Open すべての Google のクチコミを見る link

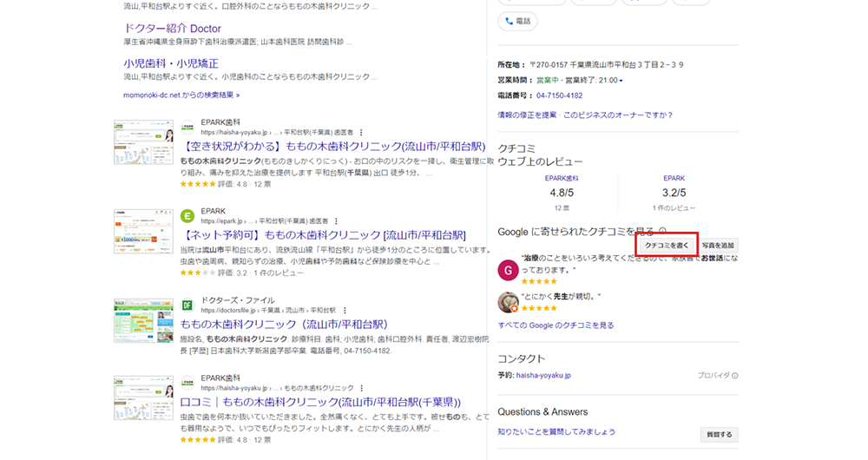(x=556, y=325)
